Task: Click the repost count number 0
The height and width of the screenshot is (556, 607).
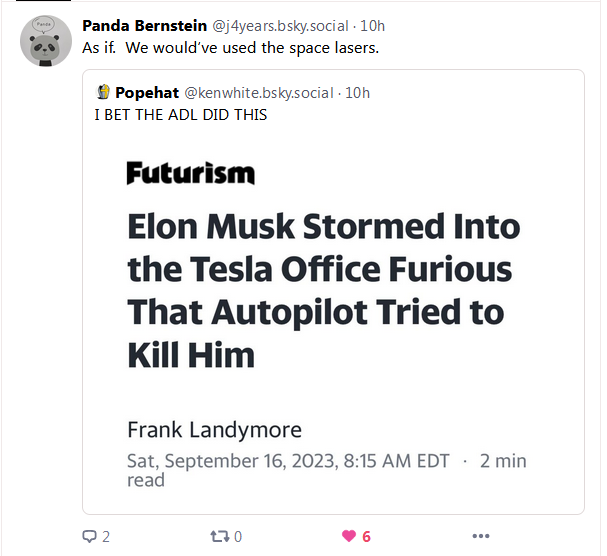Action: pyautogui.click(x=238, y=537)
